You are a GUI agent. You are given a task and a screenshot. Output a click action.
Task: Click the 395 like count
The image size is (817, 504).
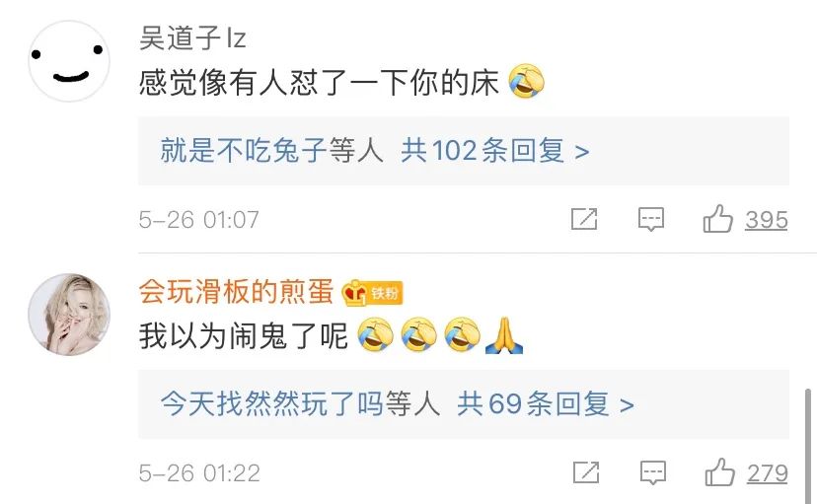pyautogui.click(x=766, y=220)
